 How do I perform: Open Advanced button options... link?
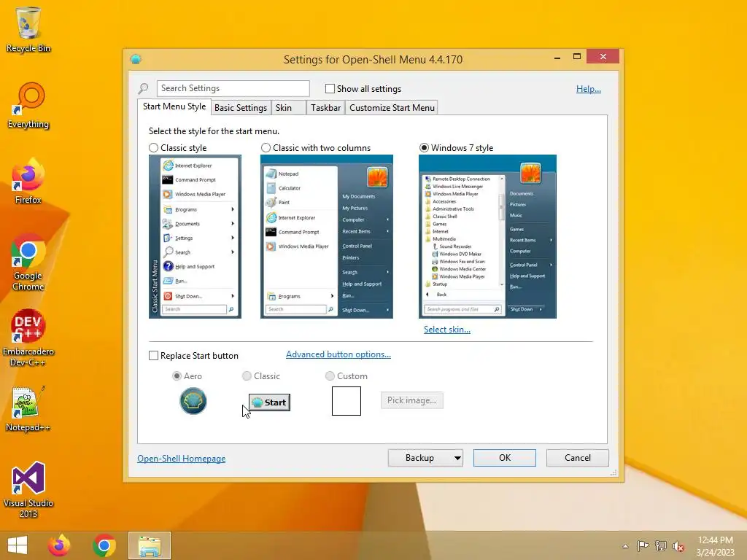(338, 354)
